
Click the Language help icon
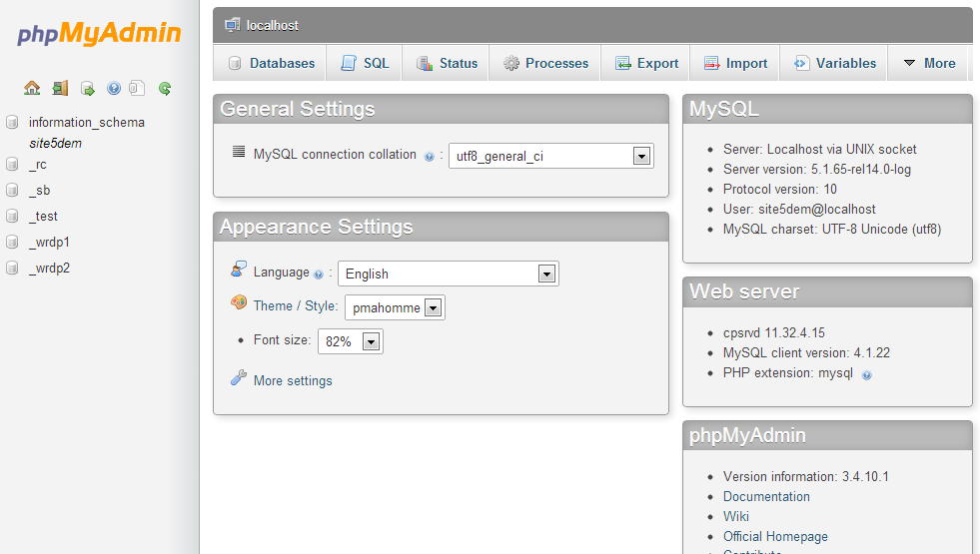click(x=319, y=275)
